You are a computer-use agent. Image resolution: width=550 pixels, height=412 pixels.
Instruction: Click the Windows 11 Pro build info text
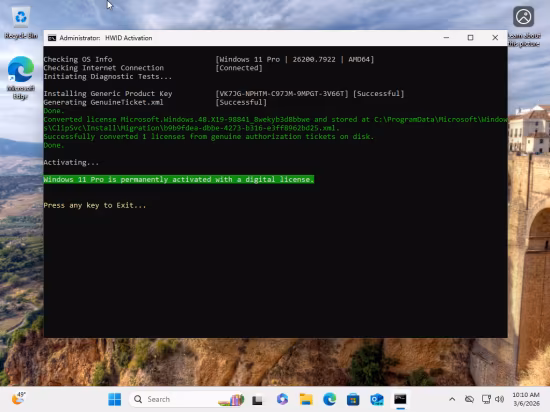click(x=295, y=59)
